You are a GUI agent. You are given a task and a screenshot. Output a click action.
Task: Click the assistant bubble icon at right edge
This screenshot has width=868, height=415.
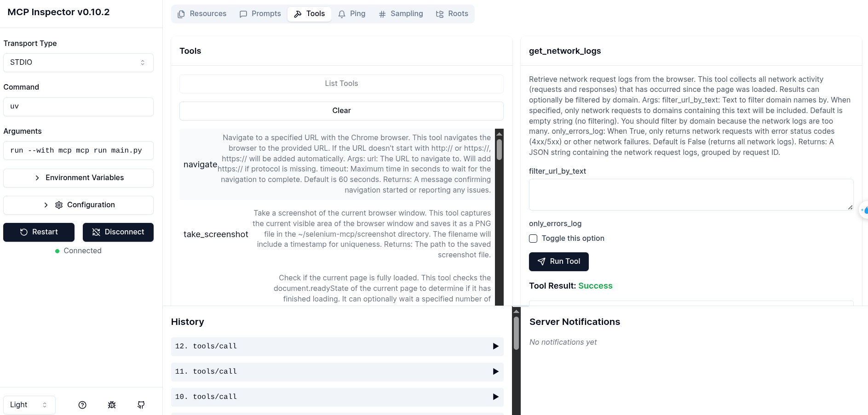pyautogui.click(x=864, y=210)
